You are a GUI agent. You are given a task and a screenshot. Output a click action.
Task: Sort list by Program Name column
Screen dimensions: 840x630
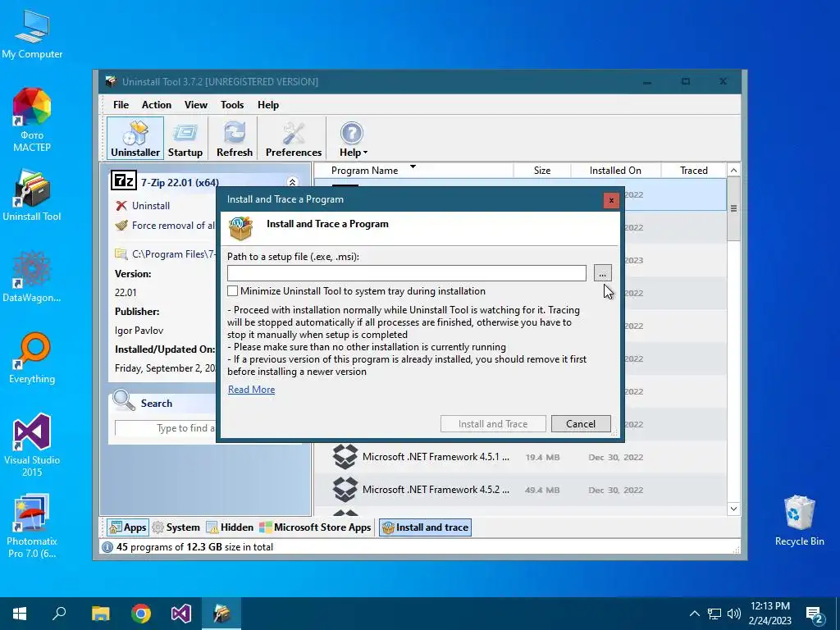(364, 171)
